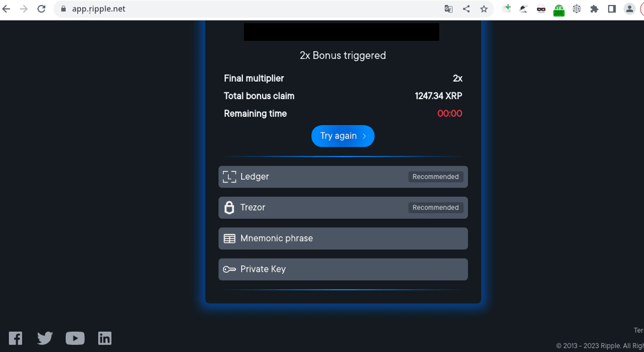
Task: Click the Twitter bird icon
Action: [x=45, y=338]
